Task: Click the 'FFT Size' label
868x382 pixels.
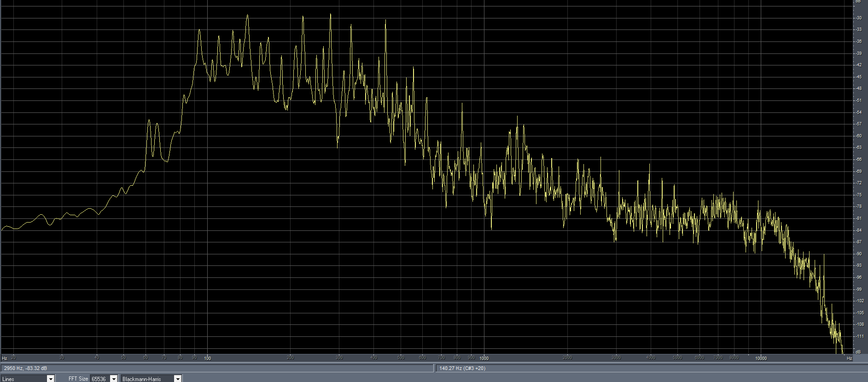Action: pyautogui.click(x=78, y=379)
